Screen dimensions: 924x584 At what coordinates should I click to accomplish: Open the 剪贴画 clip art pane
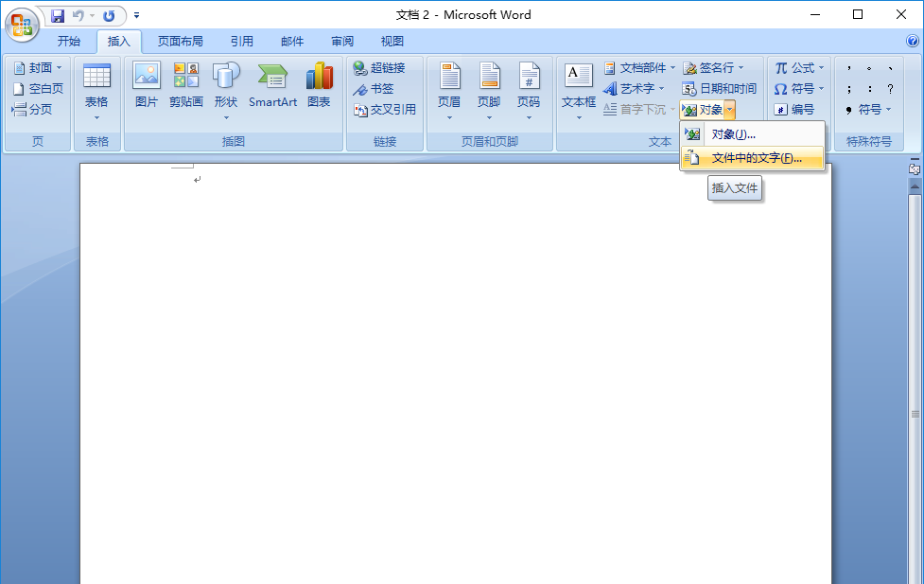[x=185, y=85]
